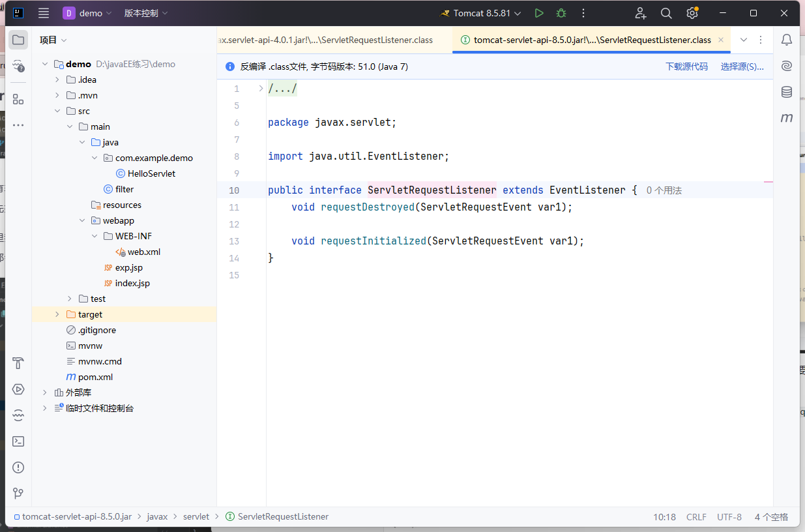This screenshot has width=805, height=532.
Task: Open the Tomcat 8.5.81 run configuration dropdown
Action: (x=481, y=13)
